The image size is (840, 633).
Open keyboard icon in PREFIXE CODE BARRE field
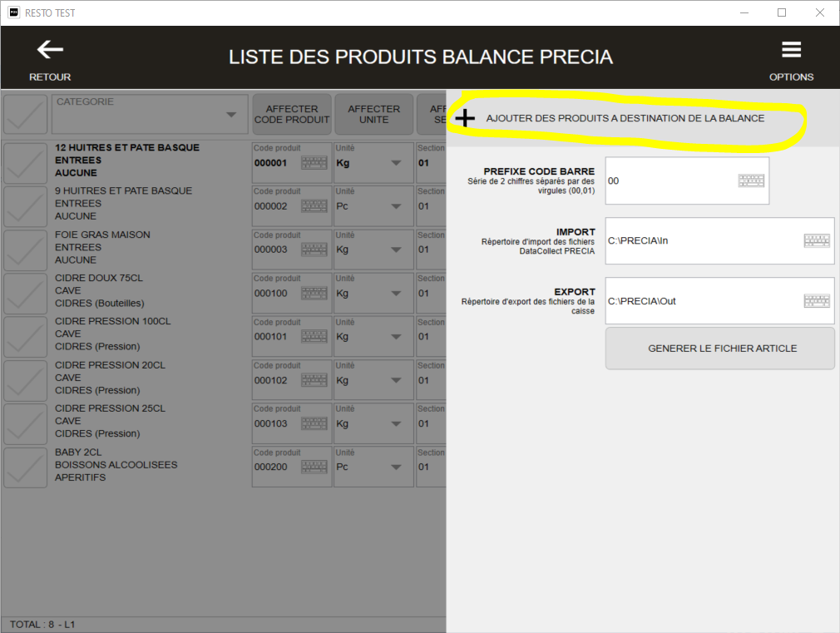point(751,181)
